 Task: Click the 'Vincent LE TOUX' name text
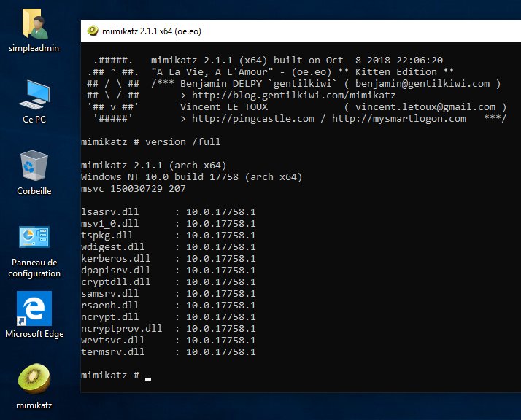pyautogui.click(x=223, y=107)
